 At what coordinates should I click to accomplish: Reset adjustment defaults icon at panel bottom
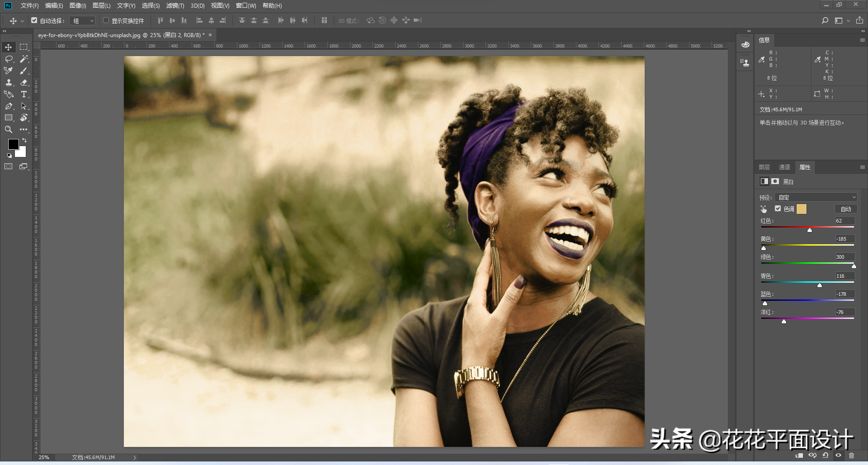[x=826, y=456]
